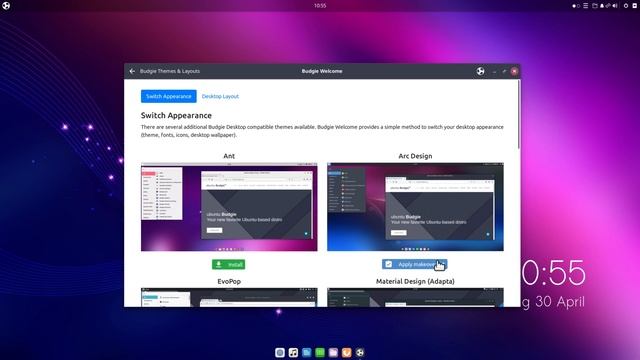
Task: Restore/maximize the Budgie Welcome window
Action: click(x=504, y=71)
